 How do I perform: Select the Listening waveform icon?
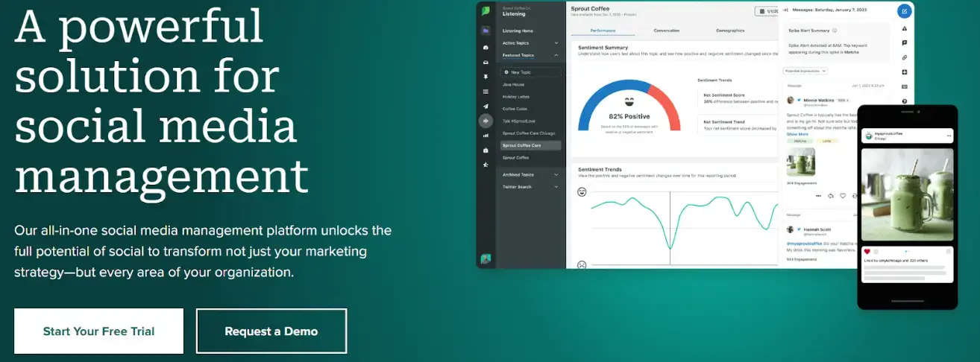pyautogui.click(x=486, y=120)
